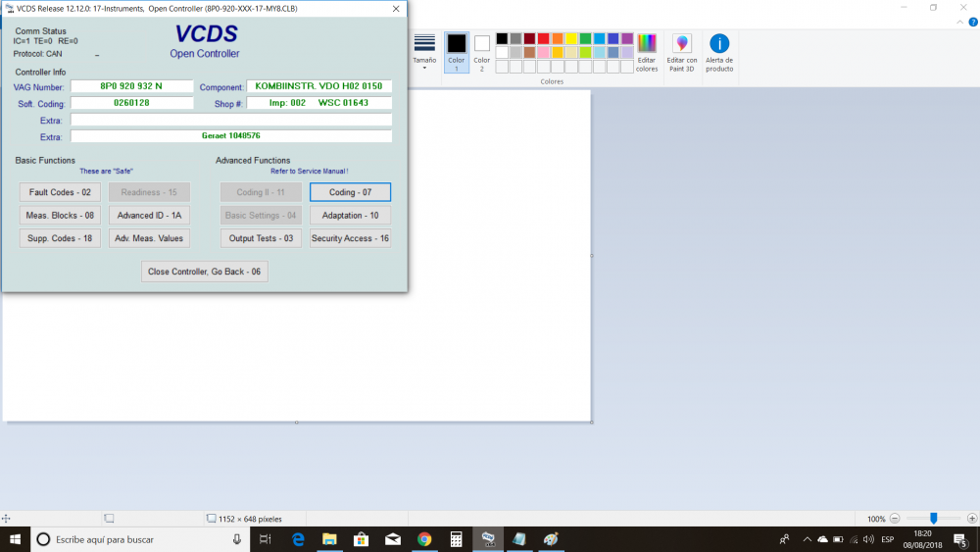980x552 pixels.
Task: Click the ESP language indicator
Action: tap(888, 539)
